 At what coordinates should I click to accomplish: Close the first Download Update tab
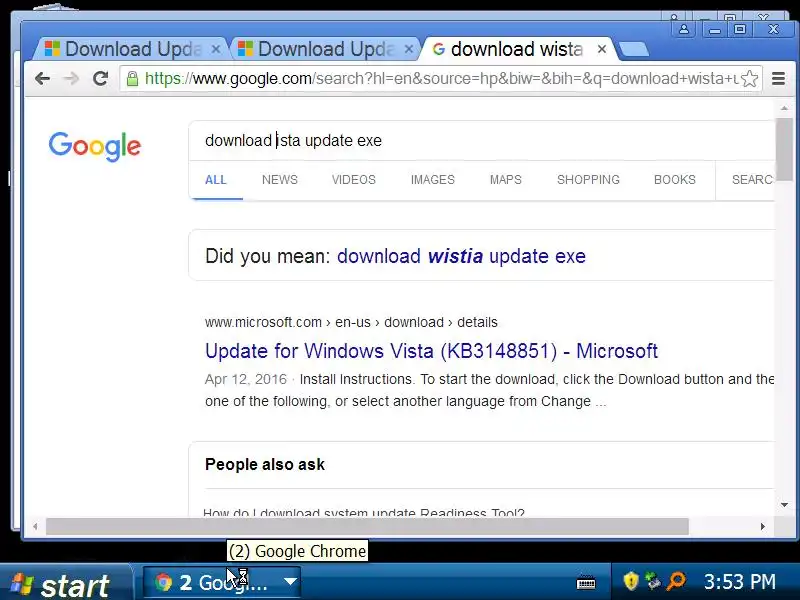(x=216, y=49)
